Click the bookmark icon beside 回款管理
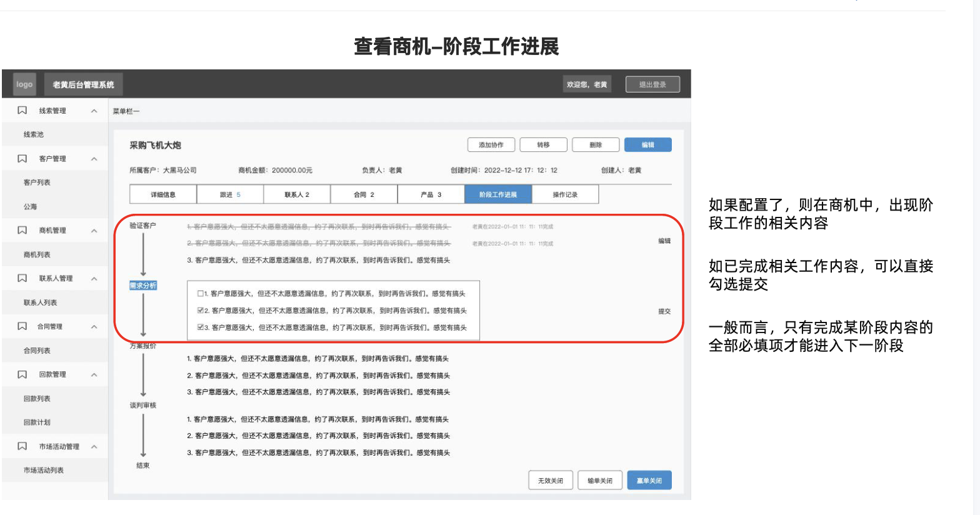Image resolution: width=980 pixels, height=515 pixels. 22,374
